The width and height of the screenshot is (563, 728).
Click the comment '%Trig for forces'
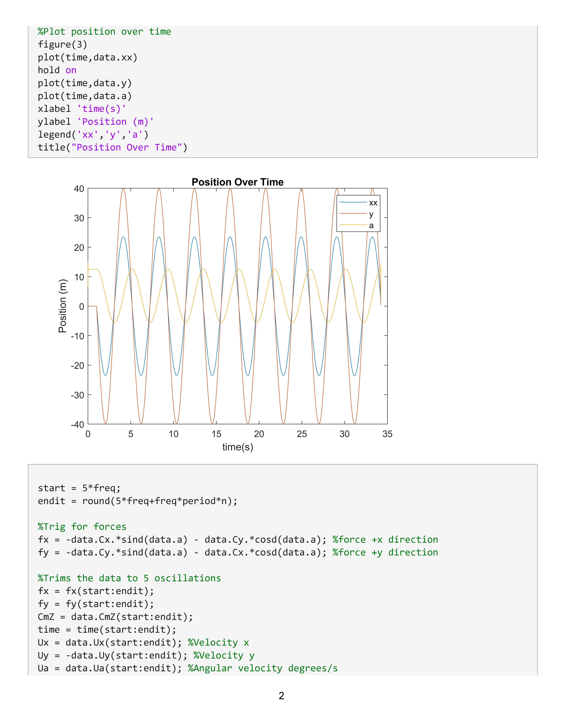pos(82,527)
